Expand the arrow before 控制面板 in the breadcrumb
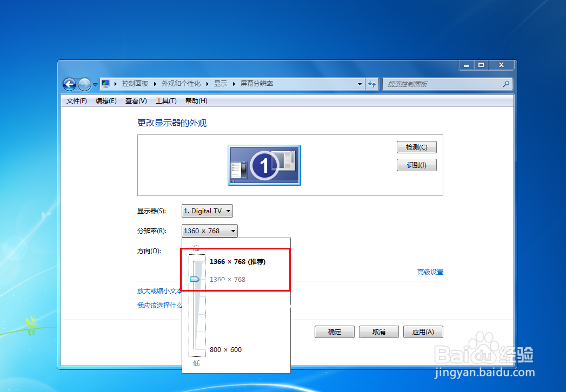Image resolution: width=566 pixels, height=392 pixels. pos(116,84)
